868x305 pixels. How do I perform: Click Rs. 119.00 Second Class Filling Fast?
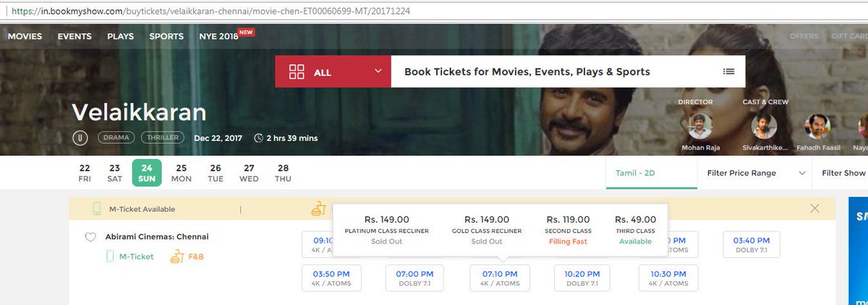pyautogui.click(x=569, y=230)
